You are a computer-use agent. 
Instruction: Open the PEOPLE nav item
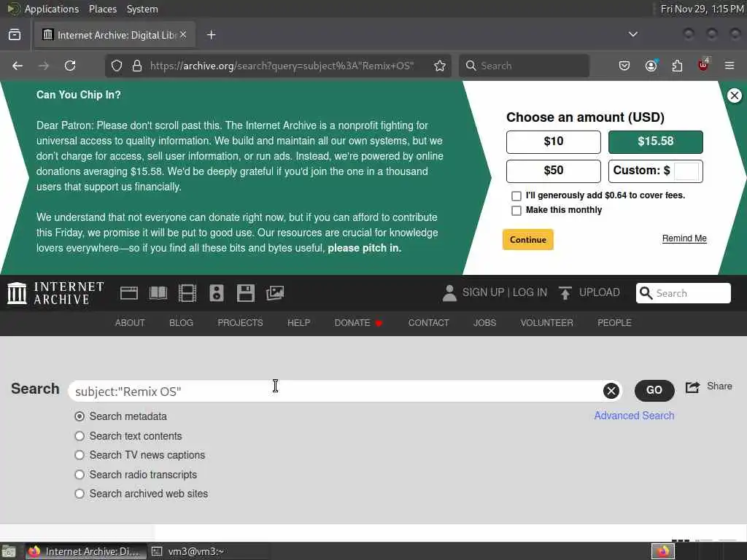click(x=614, y=323)
